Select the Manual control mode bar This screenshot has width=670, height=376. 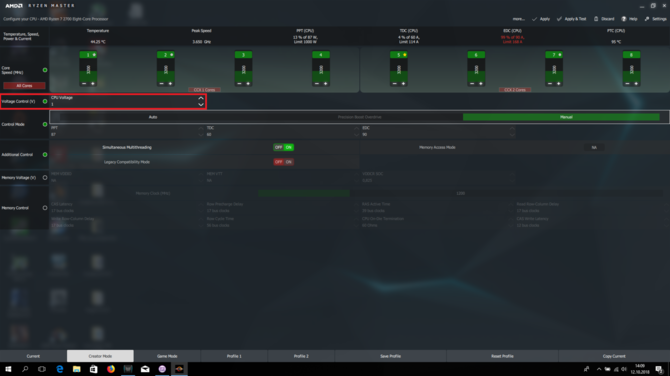tap(561, 117)
